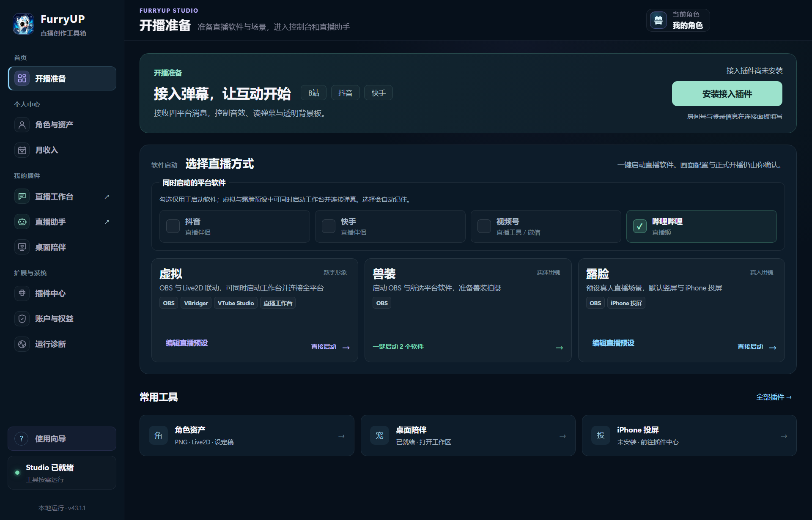Open the 桌面陪伴 tool card arrow
Screen dimensions: 812x520
tap(562, 436)
